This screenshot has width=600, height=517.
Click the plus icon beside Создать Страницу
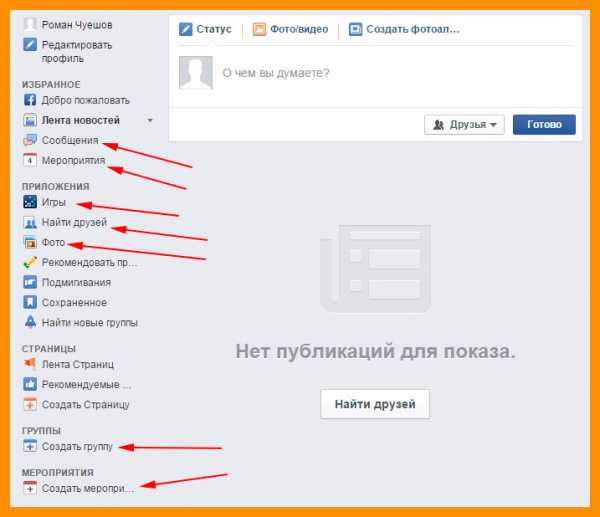[x=30, y=404]
